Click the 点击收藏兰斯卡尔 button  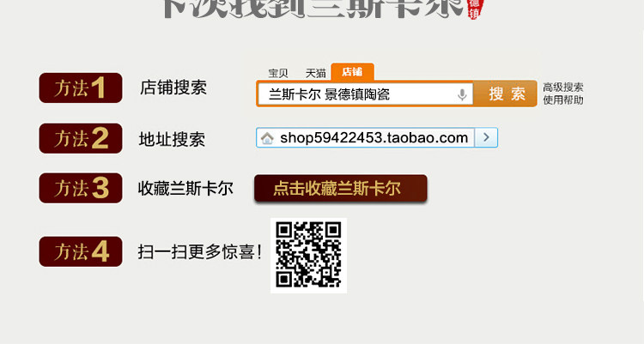(341, 189)
